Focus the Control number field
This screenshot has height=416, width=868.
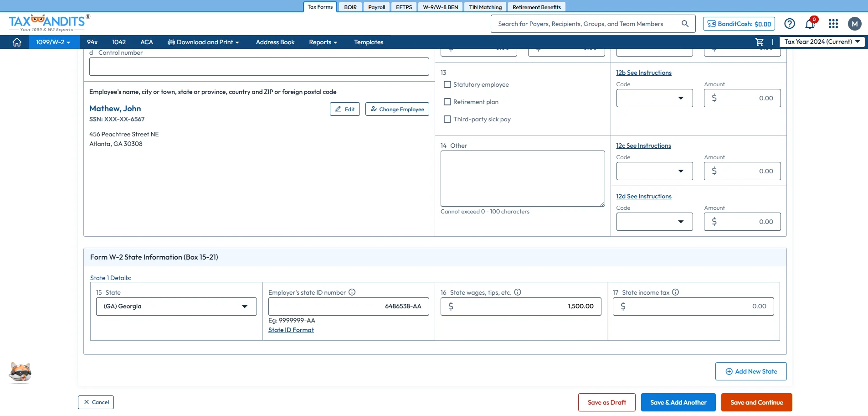259,67
